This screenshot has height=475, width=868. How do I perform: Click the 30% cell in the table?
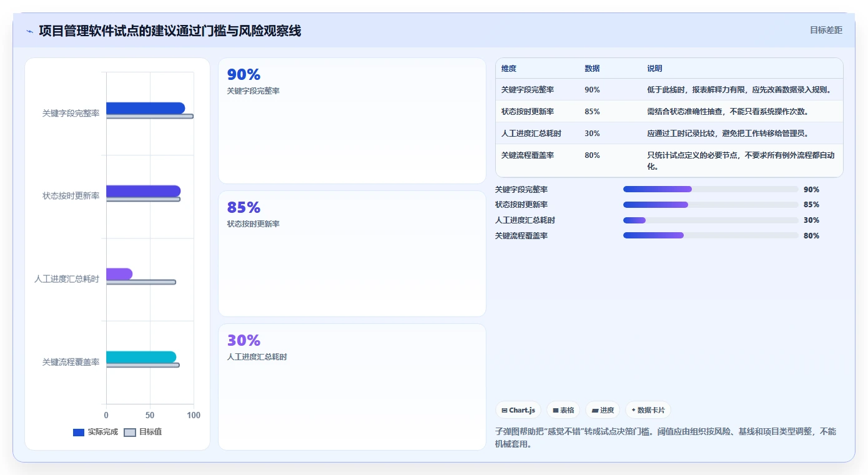[x=592, y=134]
